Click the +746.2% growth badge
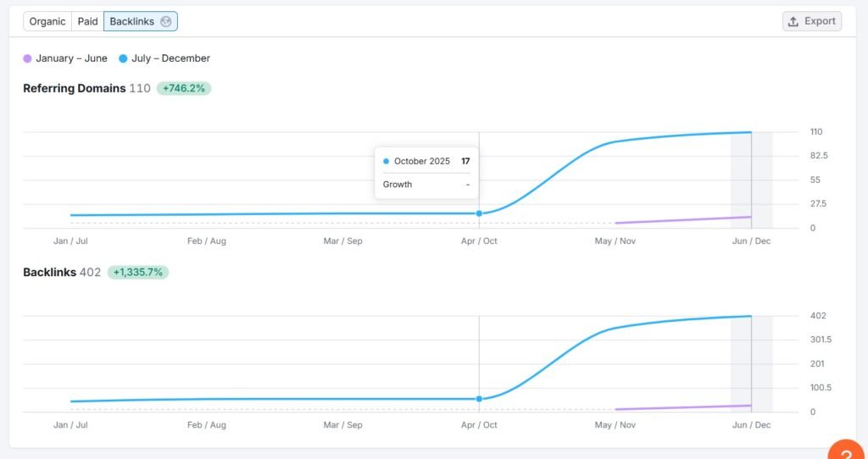This screenshot has width=868, height=459. click(x=184, y=88)
